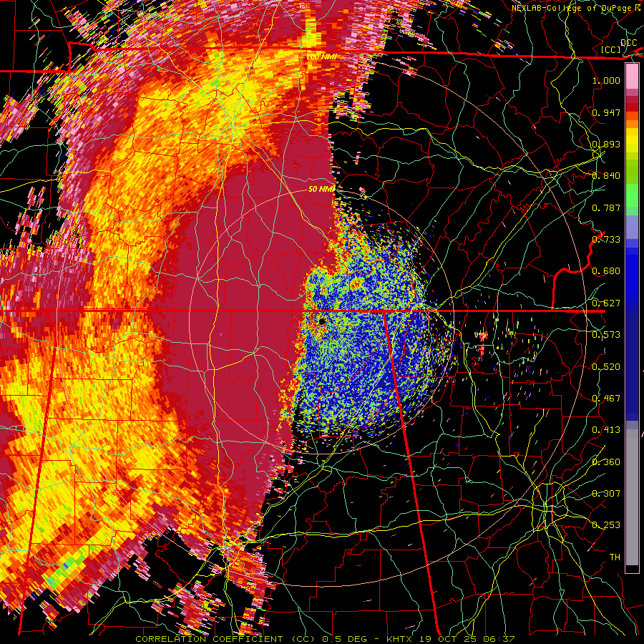Click the 19 OCT 25 date in the caption
Viewport: 644px width, 644px height.
click(x=449, y=639)
